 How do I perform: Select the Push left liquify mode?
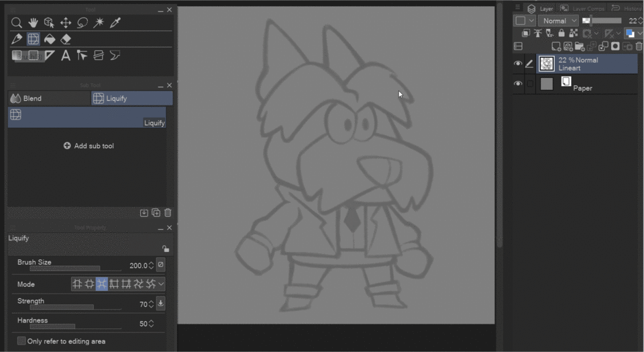pos(114,283)
